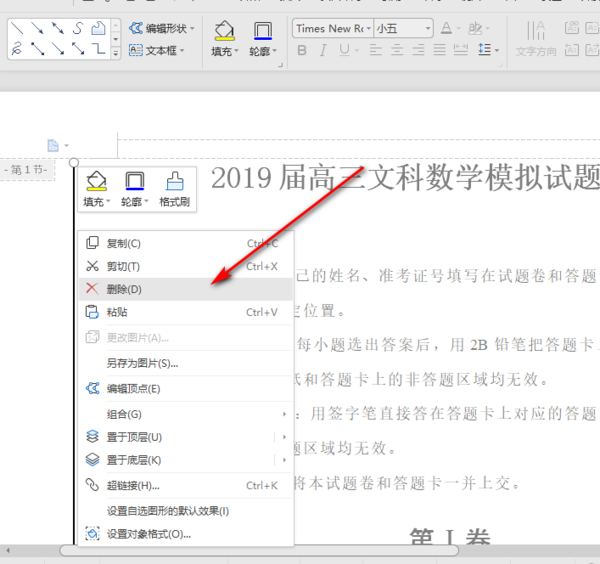Open ribbon Fill (填充) dropdown arrow
Viewport: 600px width, 564px height.
tap(236, 51)
